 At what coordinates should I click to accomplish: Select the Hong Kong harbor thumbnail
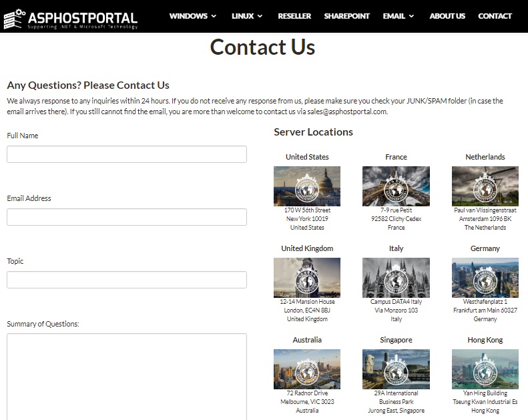point(485,369)
